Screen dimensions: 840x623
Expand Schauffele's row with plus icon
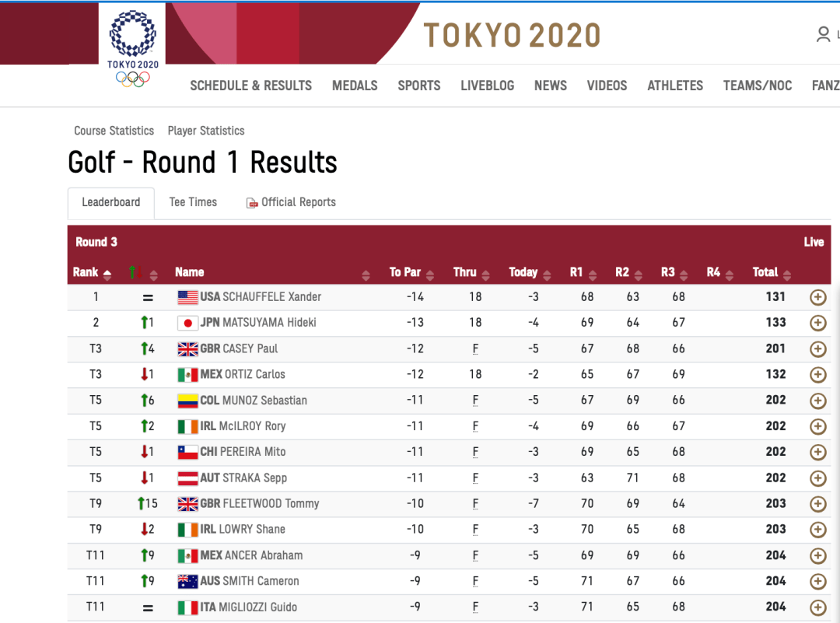point(817,297)
